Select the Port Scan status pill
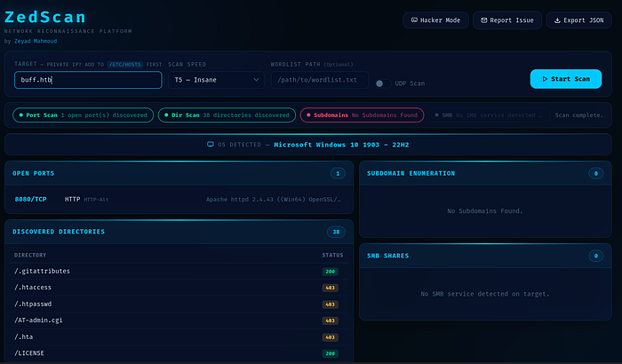This screenshot has width=622, height=364. tap(83, 115)
